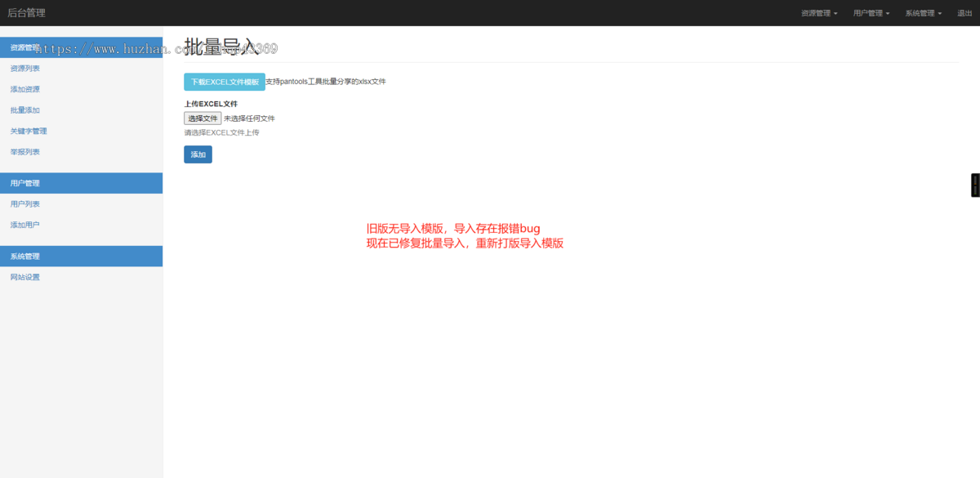Click the 用户管理 sidebar section header
The width and height of the screenshot is (980, 478).
(x=81, y=183)
